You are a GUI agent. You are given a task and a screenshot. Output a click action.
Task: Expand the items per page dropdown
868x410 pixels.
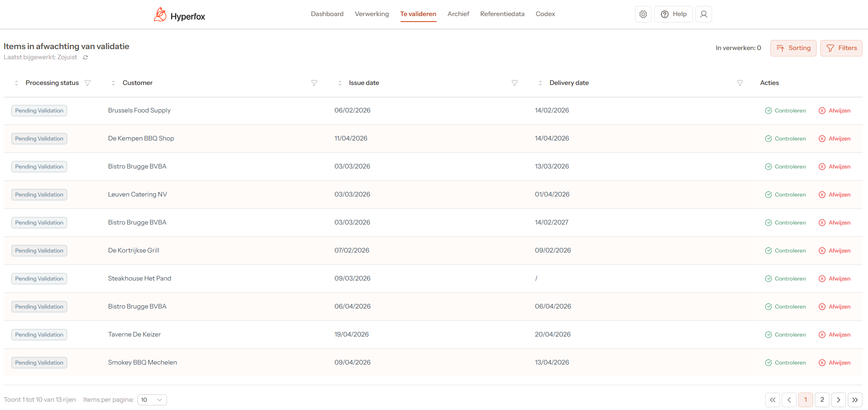(x=152, y=400)
